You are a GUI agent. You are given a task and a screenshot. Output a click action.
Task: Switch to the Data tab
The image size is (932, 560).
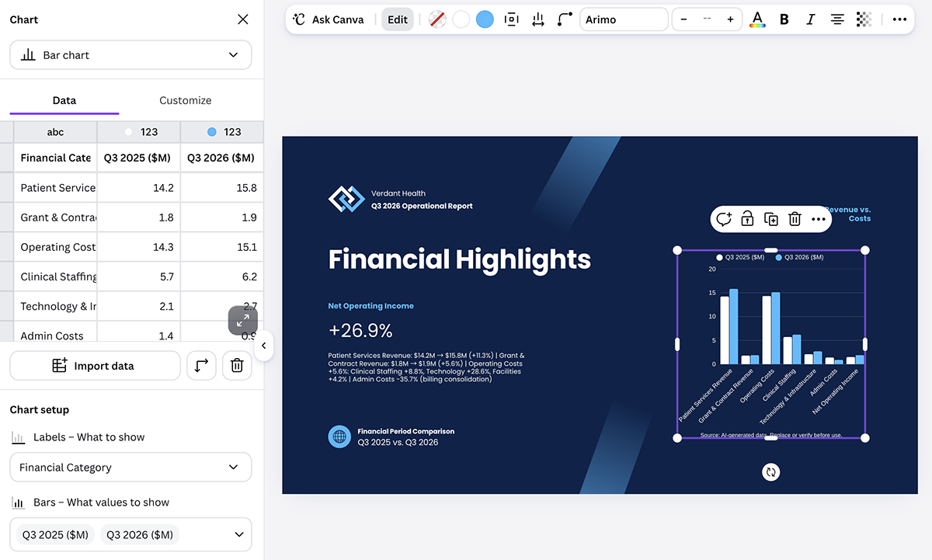[64, 100]
